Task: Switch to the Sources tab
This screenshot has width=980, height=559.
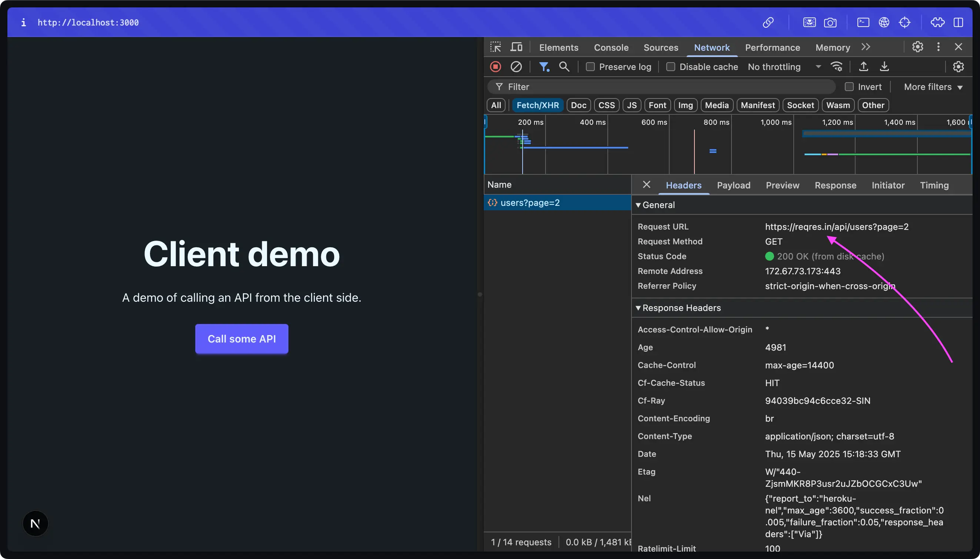Action: pos(661,47)
